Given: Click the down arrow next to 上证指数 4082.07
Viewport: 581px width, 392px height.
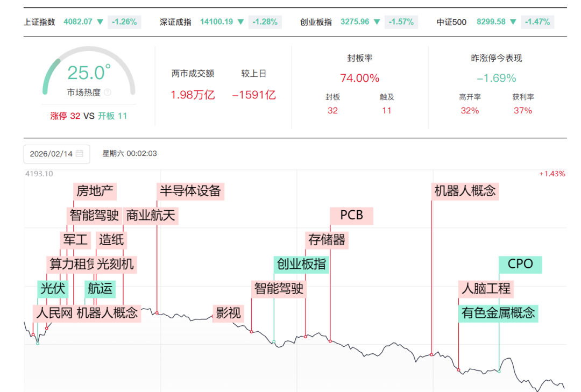Looking at the screenshot, I should (x=100, y=22).
